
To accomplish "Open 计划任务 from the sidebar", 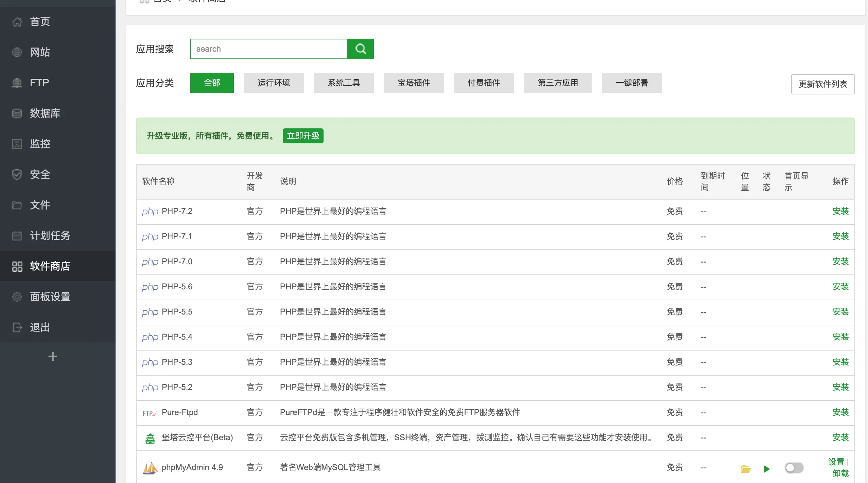I will (x=50, y=235).
